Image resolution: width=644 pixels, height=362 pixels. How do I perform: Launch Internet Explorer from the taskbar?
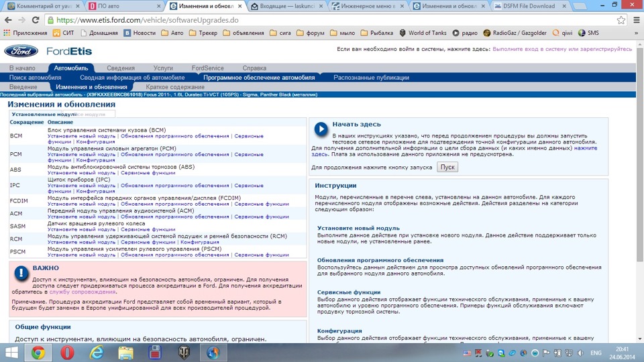pos(97,352)
